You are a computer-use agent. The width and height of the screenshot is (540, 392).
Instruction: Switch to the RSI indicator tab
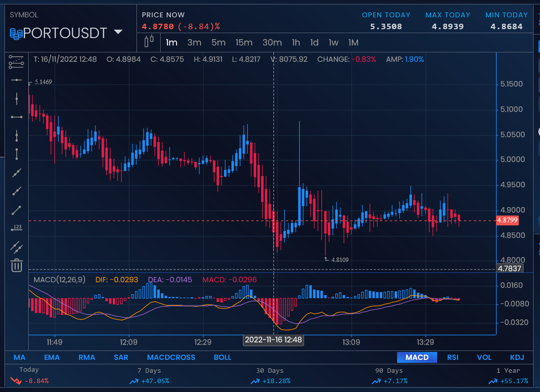pyautogui.click(x=452, y=357)
